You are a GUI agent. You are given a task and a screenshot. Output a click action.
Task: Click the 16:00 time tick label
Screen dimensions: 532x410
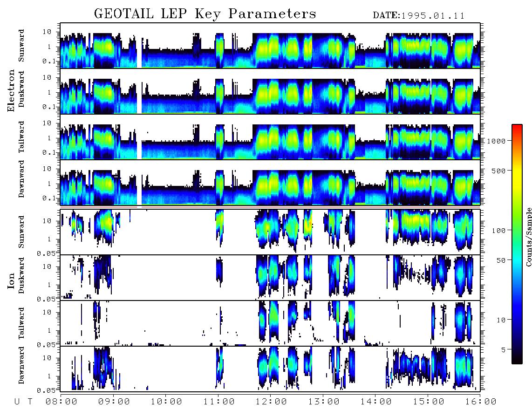pyautogui.click(x=481, y=402)
